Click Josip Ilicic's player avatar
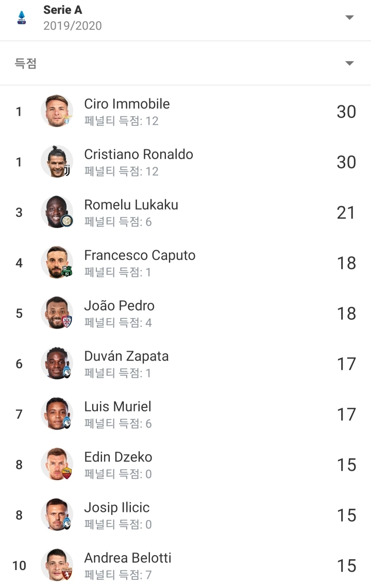Screen dimensions: 371x588 coord(57,515)
